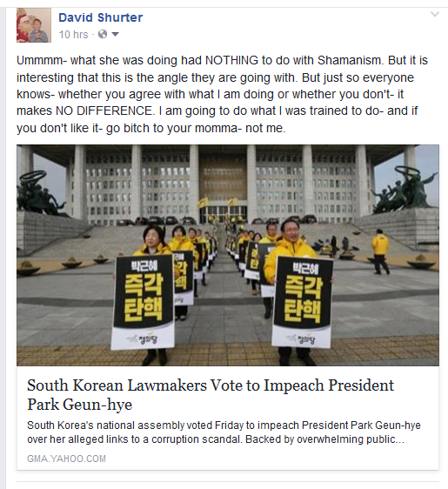448x489 pixels.
Task: Click the David Shurter name link
Action: [x=100, y=17]
